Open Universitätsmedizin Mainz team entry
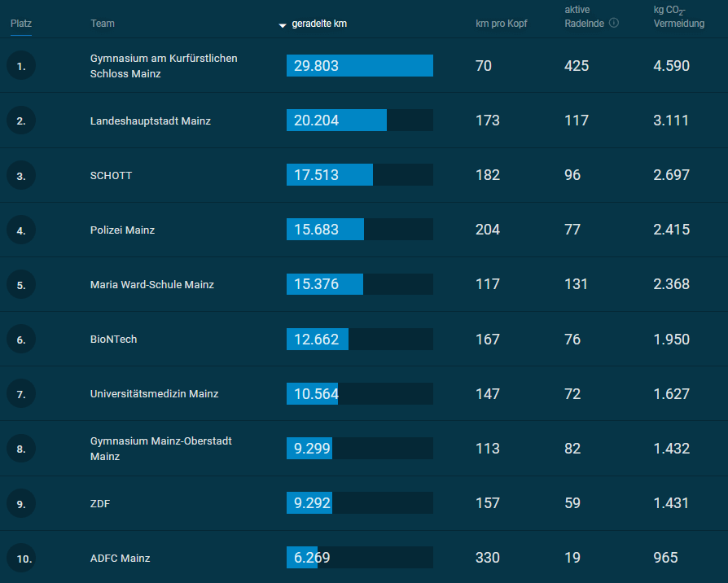 pyautogui.click(x=154, y=393)
